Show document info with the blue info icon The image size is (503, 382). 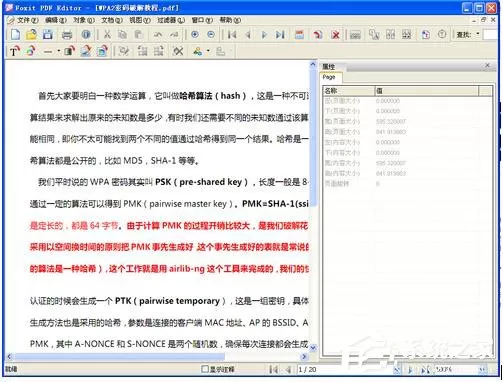(x=86, y=35)
